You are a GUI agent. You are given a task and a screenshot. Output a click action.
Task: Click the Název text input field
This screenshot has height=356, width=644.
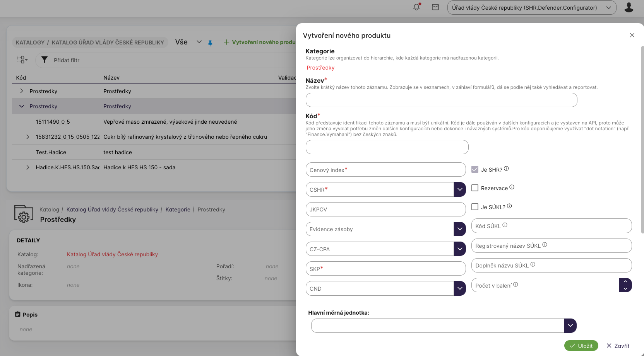[x=441, y=100]
